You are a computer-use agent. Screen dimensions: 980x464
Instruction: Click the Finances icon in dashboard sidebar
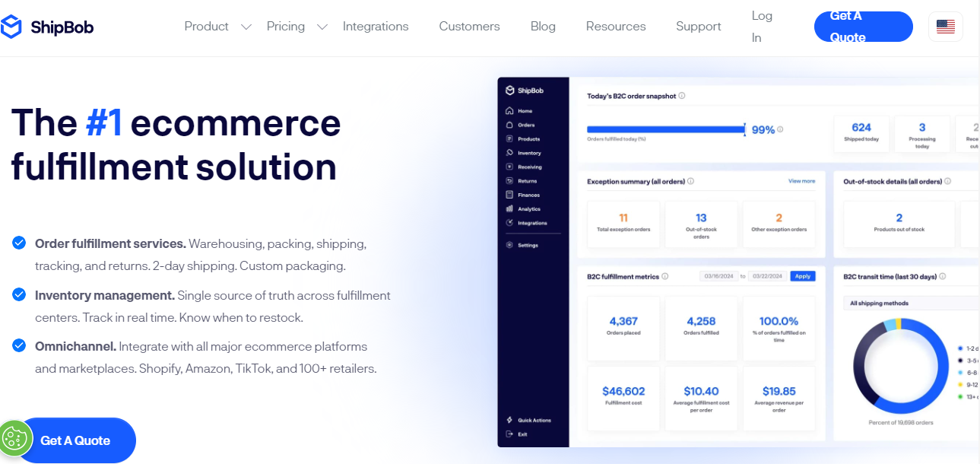[x=509, y=195]
